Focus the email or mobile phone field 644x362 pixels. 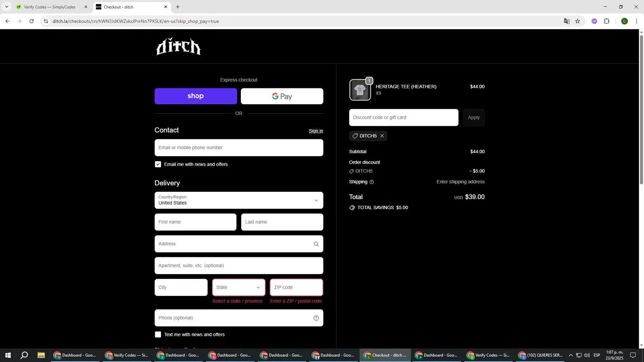click(239, 148)
